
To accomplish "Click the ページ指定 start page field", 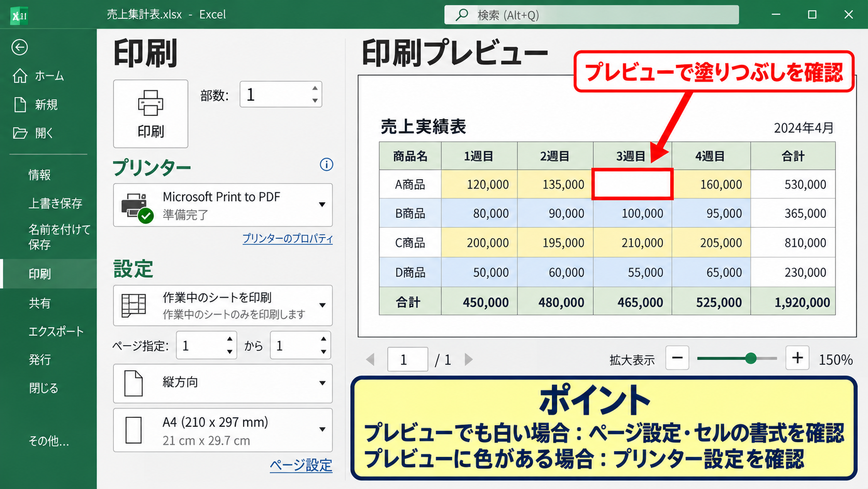I will (207, 345).
